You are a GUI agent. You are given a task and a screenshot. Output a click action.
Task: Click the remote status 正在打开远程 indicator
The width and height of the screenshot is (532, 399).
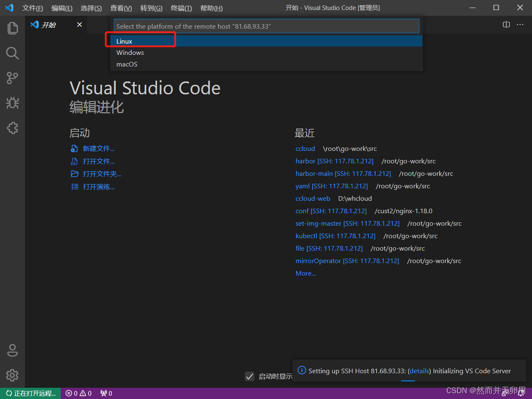tap(30, 393)
